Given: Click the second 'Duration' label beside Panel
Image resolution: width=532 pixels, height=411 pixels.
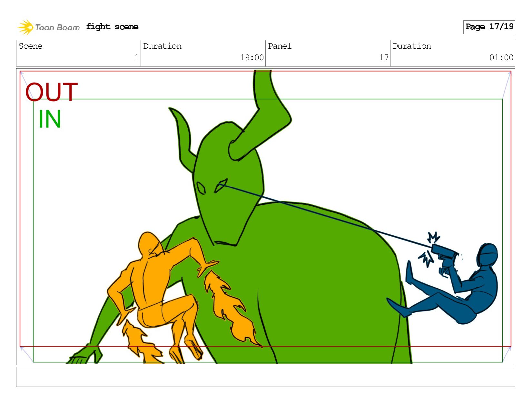Looking at the screenshot, I should click(x=412, y=46).
